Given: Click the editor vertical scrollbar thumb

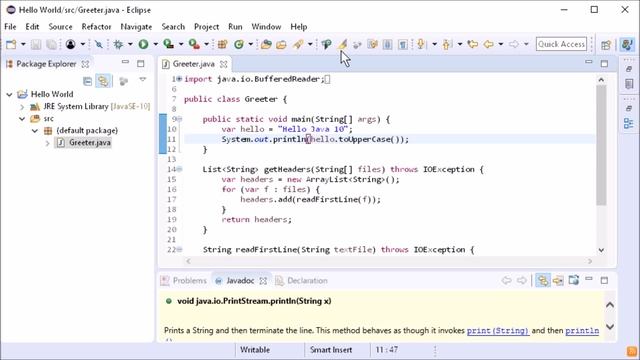Looking at the screenshot, I should (601, 145).
